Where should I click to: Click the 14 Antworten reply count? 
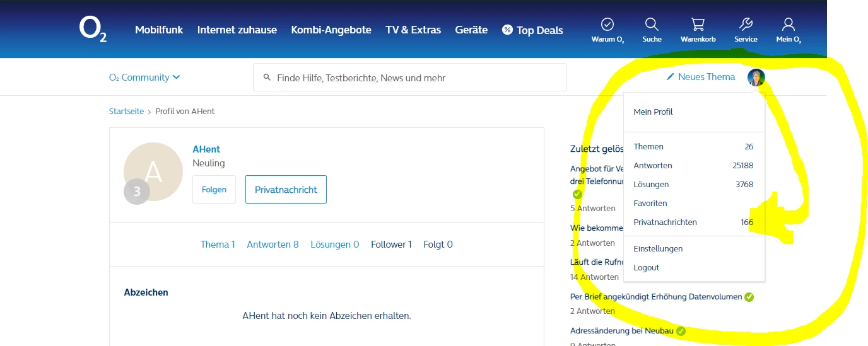click(x=594, y=277)
